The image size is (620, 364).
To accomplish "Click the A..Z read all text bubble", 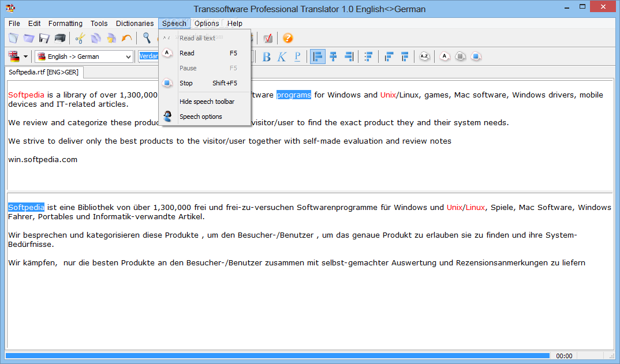I will tap(425, 57).
